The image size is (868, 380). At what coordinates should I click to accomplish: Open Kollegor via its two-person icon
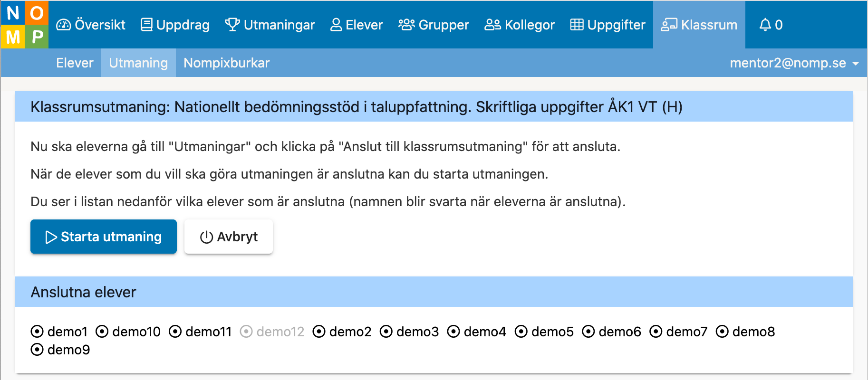[x=492, y=25]
